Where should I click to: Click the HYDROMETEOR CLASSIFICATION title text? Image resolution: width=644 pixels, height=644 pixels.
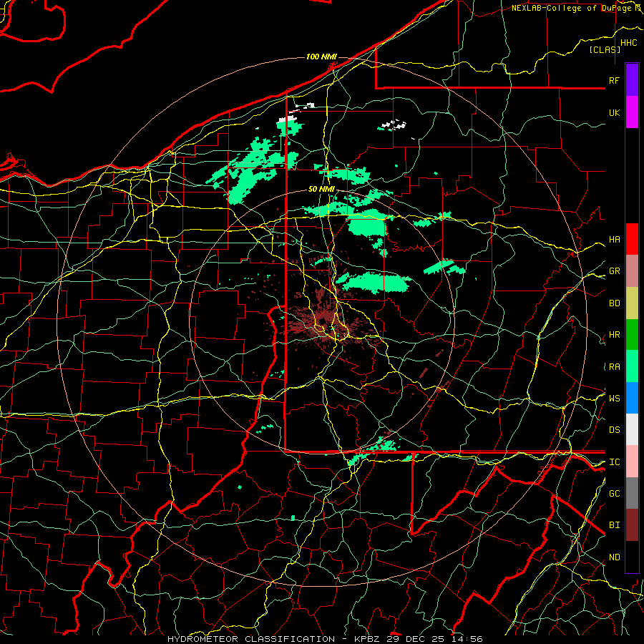(x=251, y=639)
